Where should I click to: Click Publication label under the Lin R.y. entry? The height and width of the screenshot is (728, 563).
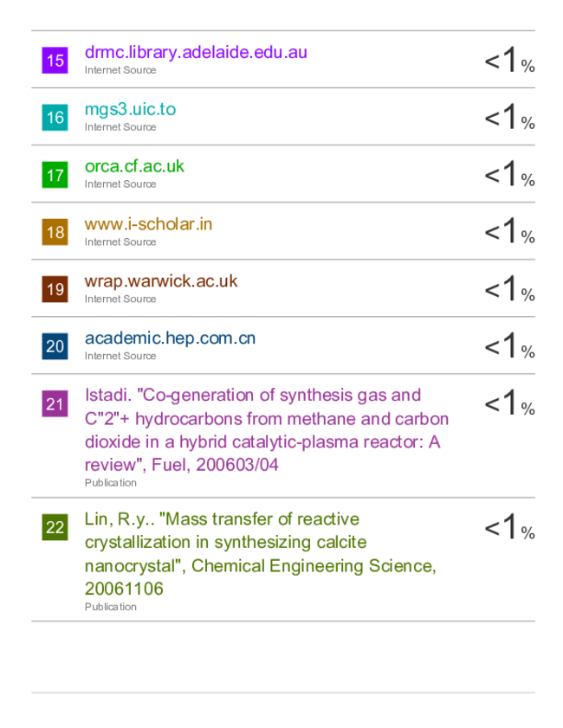(x=111, y=607)
